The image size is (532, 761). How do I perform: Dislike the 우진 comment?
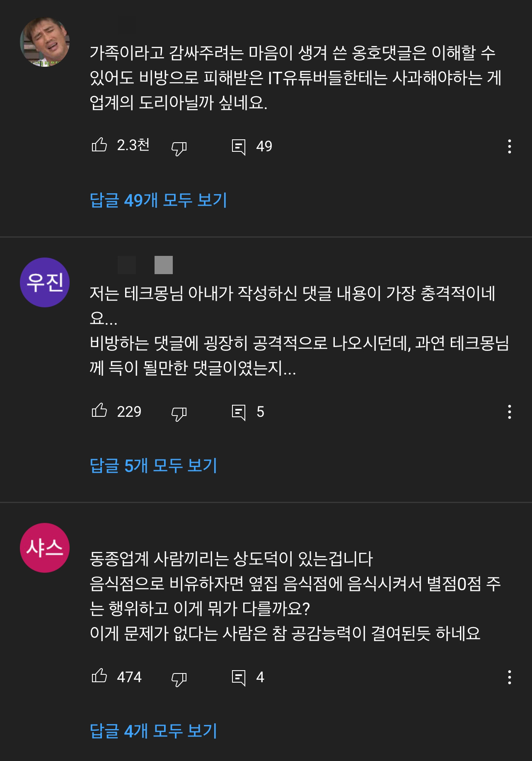tap(179, 413)
